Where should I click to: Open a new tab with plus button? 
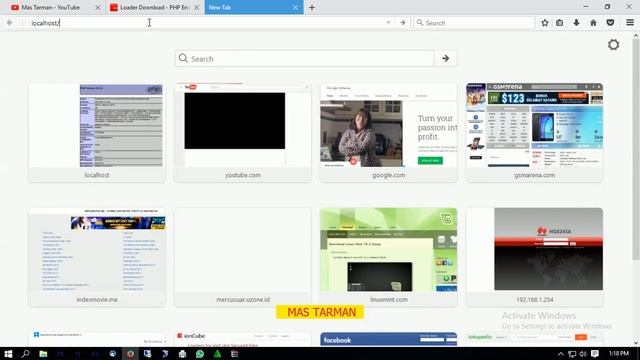pyautogui.click(x=312, y=7)
